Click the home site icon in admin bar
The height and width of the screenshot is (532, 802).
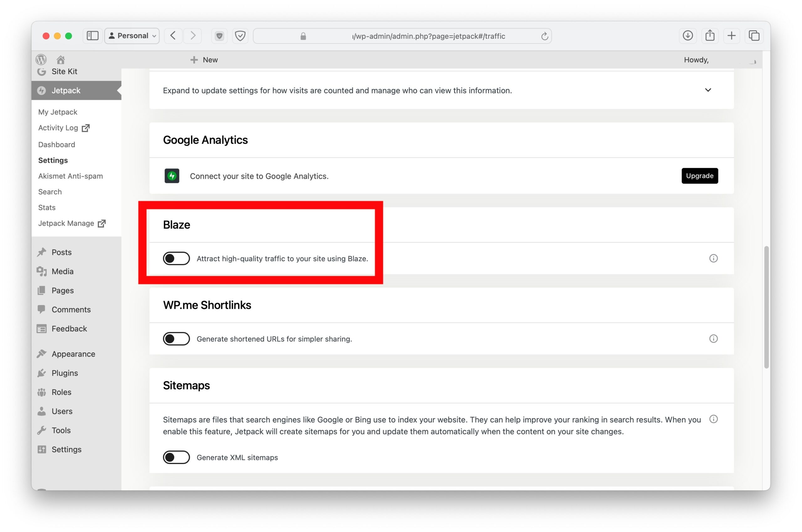60,60
